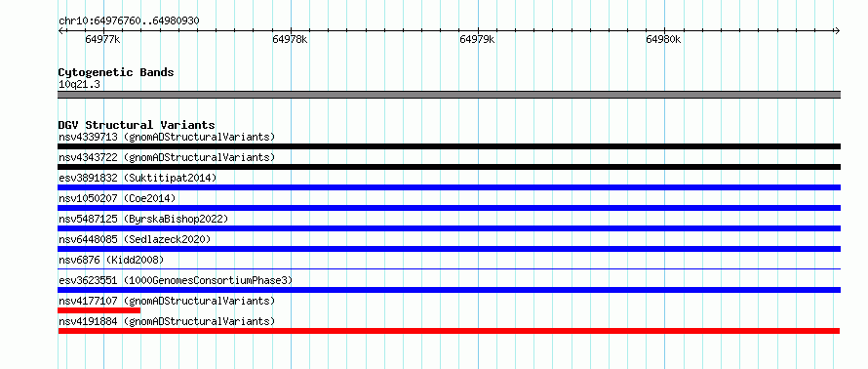Click the nsv5487125 (ByrskaBishop2022) label
868x369 pixels.
(143, 219)
